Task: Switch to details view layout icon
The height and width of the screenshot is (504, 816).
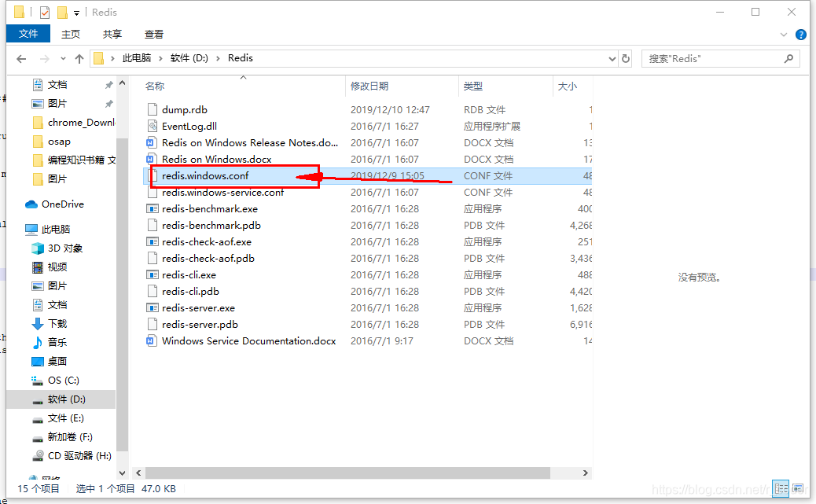Action: point(781,488)
